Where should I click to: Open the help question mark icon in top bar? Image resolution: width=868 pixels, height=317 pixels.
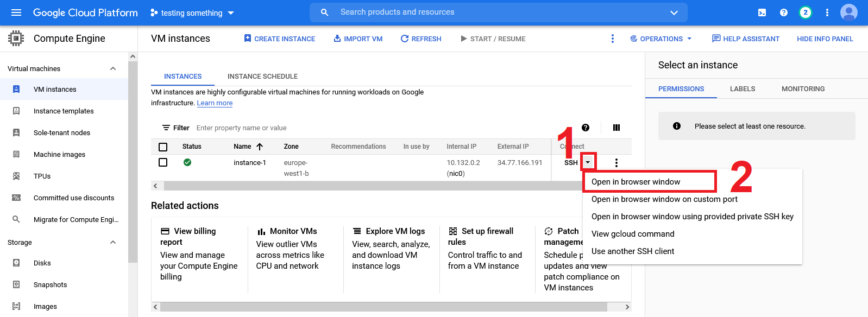[783, 12]
